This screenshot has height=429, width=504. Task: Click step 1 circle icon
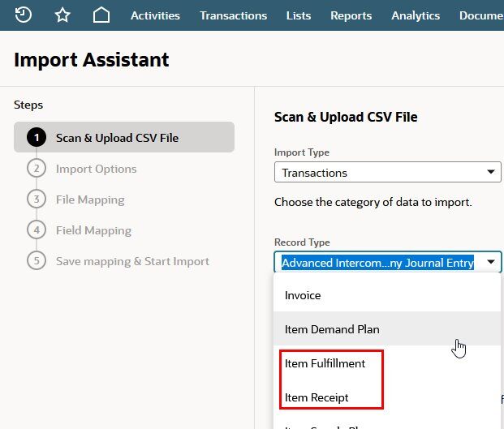(37, 138)
